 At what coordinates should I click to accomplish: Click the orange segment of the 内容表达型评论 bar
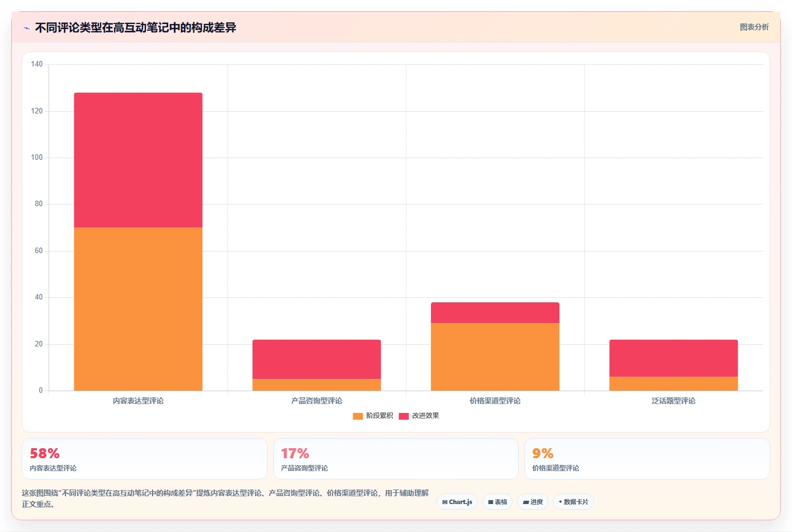click(x=138, y=309)
